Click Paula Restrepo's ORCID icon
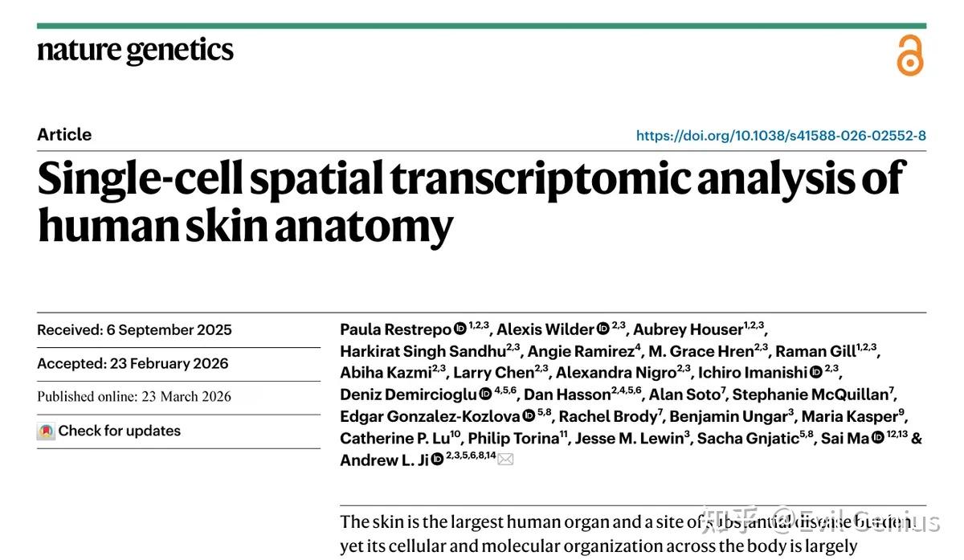 click(x=460, y=329)
